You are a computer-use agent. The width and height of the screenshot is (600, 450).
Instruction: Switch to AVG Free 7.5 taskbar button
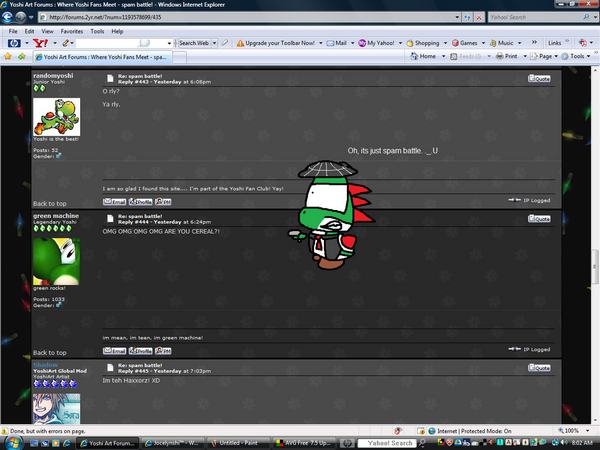305,443
